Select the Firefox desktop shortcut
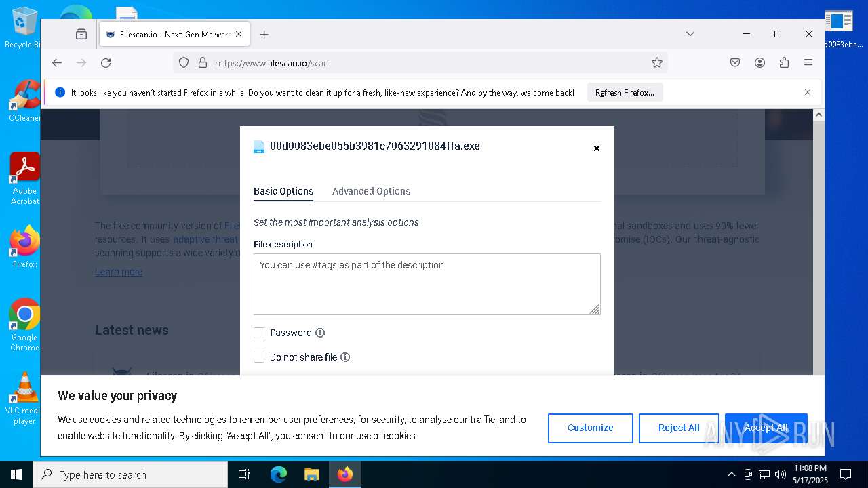The width and height of the screenshot is (868, 488). [24, 247]
